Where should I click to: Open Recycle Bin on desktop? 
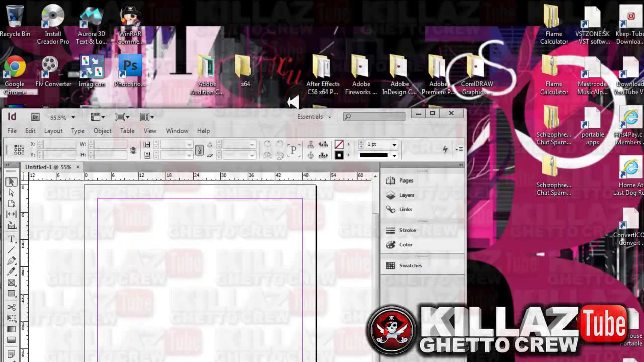(15, 21)
